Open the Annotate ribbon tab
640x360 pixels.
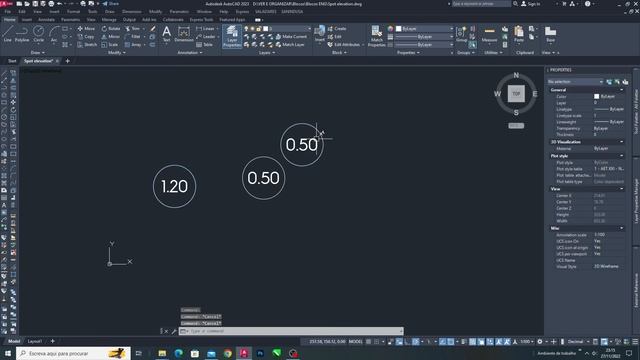pyautogui.click(x=46, y=19)
